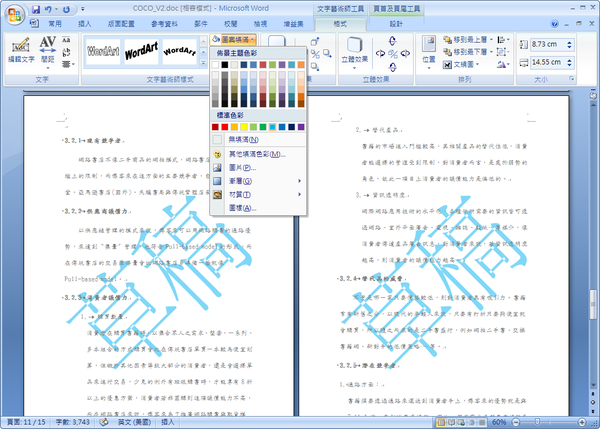Expand the WordArt styles gallery 'more' arrow
Image resolution: width=600 pixels, height=429 pixels.
click(x=204, y=64)
